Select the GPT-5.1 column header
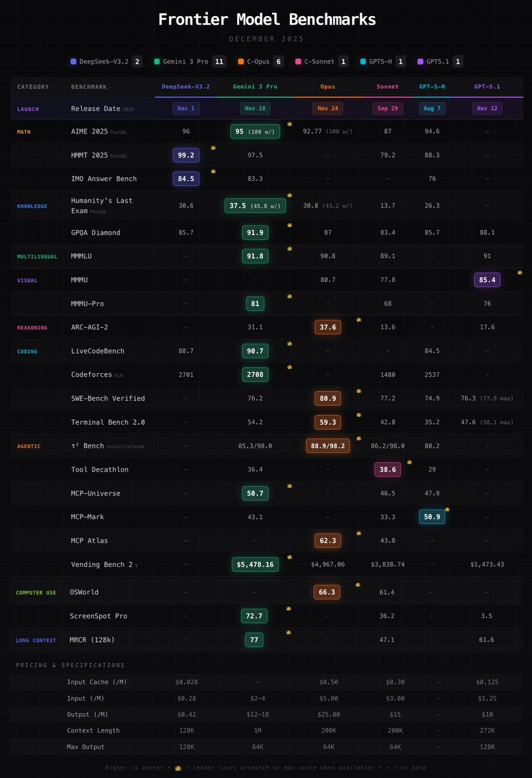This screenshot has height=778, width=532. click(487, 86)
